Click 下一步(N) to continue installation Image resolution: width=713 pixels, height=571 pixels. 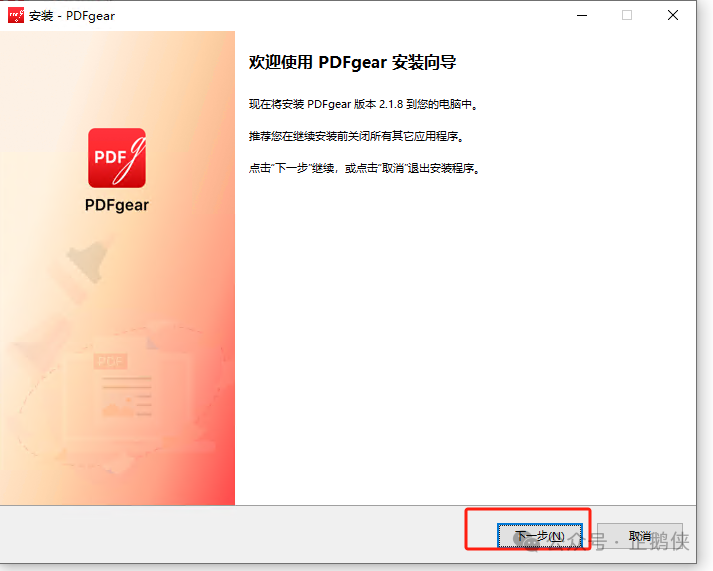tap(538, 536)
